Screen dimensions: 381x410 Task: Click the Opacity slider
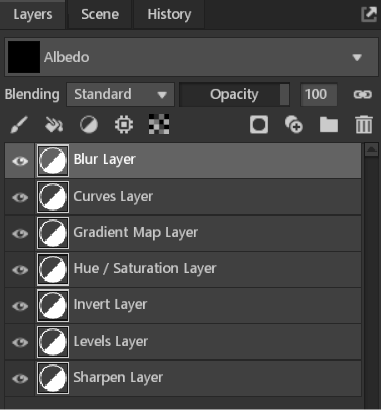[x=234, y=95]
